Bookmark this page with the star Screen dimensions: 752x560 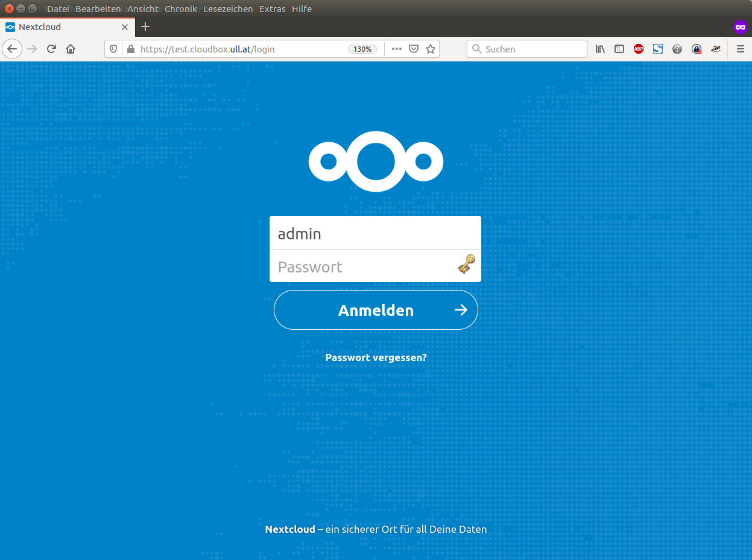tap(431, 49)
